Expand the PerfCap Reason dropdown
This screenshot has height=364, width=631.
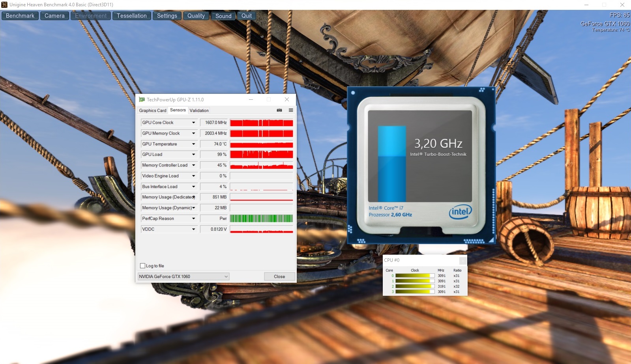(x=193, y=218)
